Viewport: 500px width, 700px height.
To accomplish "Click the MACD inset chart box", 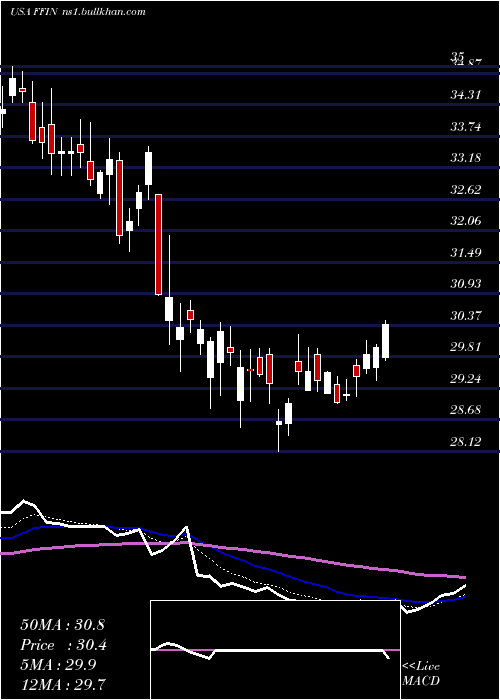I will 275,650.
